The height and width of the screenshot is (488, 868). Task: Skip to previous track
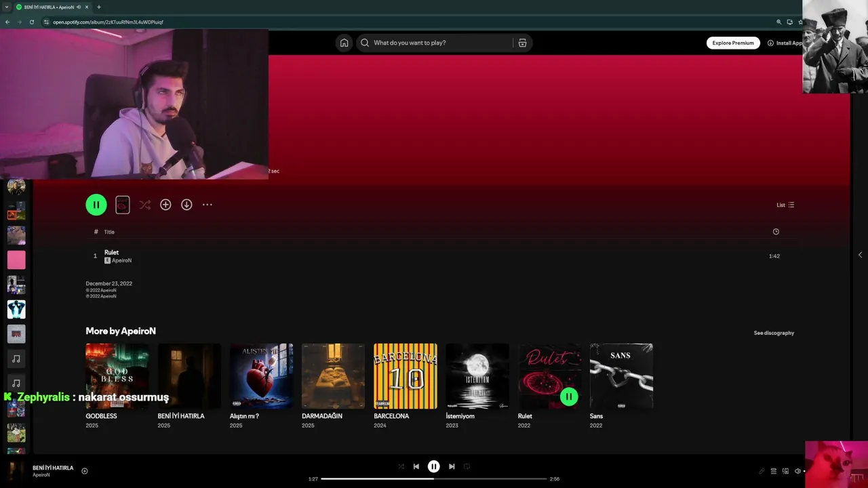click(416, 466)
